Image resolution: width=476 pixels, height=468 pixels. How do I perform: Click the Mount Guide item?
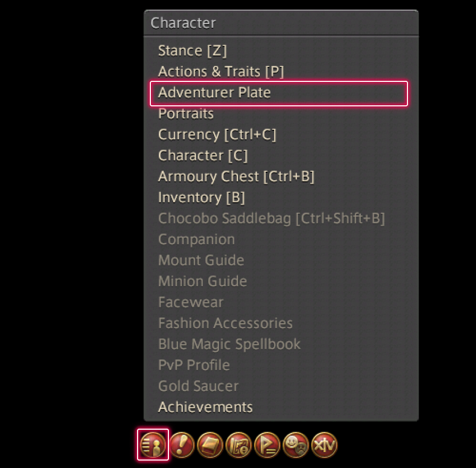pyautogui.click(x=201, y=260)
